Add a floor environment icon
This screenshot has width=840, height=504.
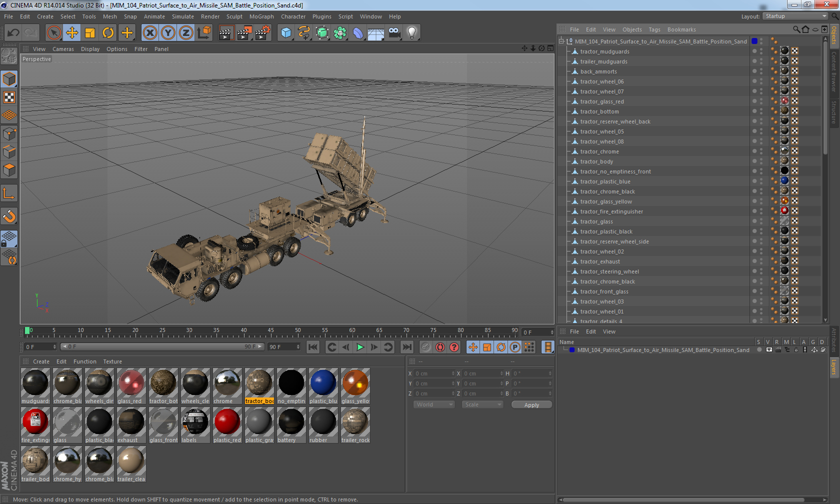[x=376, y=33]
